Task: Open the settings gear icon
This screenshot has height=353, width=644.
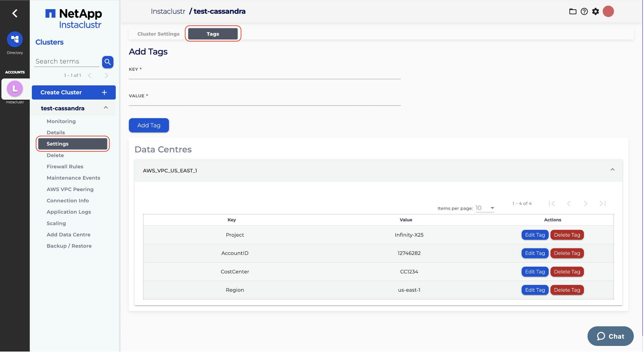Action: pyautogui.click(x=596, y=12)
